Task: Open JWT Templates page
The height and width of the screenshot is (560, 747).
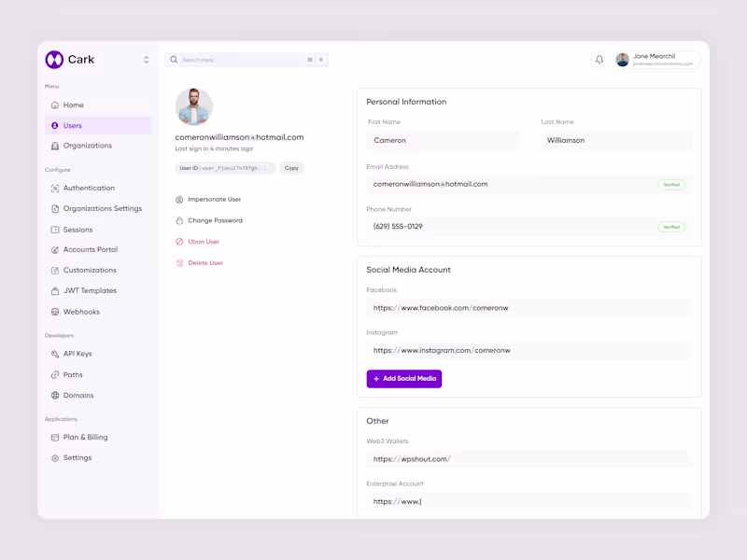Action: pos(98,290)
